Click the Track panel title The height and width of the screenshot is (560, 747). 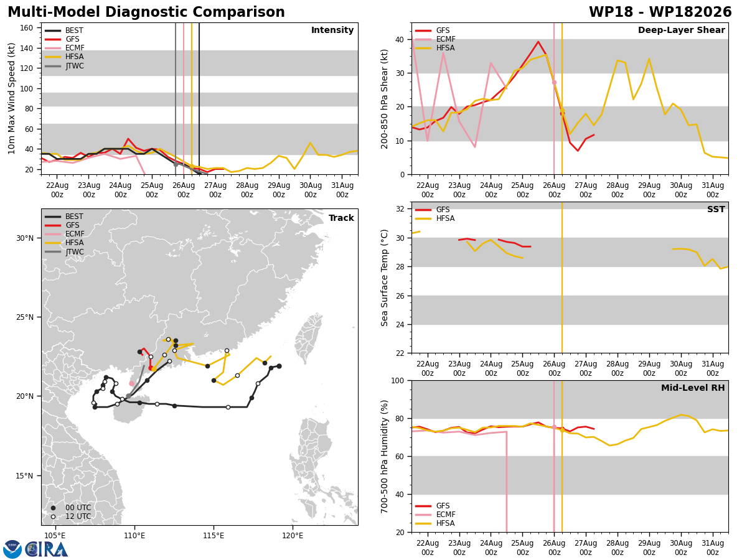pos(341,218)
